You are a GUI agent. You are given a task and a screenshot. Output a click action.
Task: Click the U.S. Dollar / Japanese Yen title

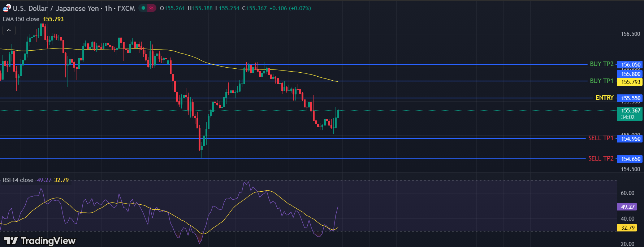pyautogui.click(x=56, y=8)
